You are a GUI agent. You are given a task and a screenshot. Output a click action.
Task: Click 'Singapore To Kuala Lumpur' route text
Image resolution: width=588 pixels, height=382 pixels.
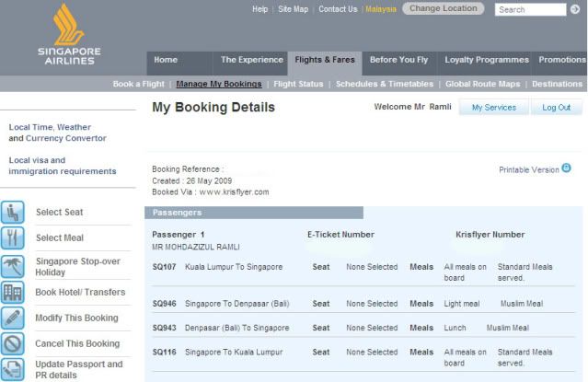(x=234, y=353)
